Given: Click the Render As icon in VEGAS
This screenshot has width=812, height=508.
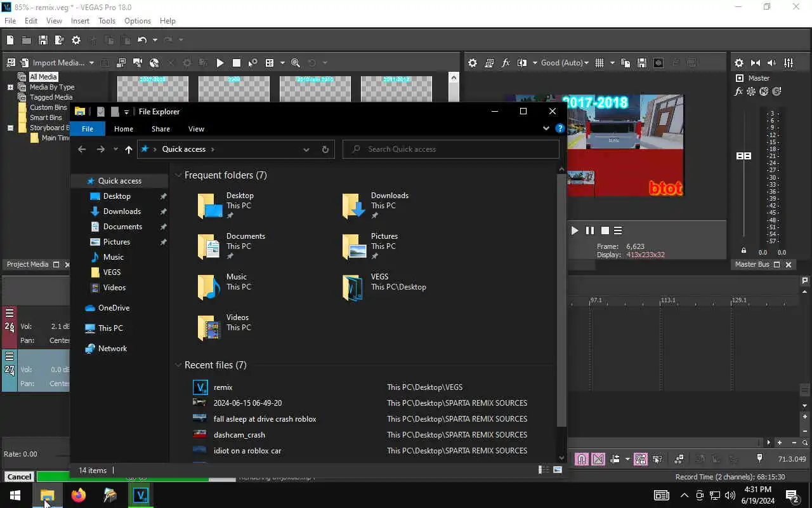Looking at the screenshot, I should [60, 40].
